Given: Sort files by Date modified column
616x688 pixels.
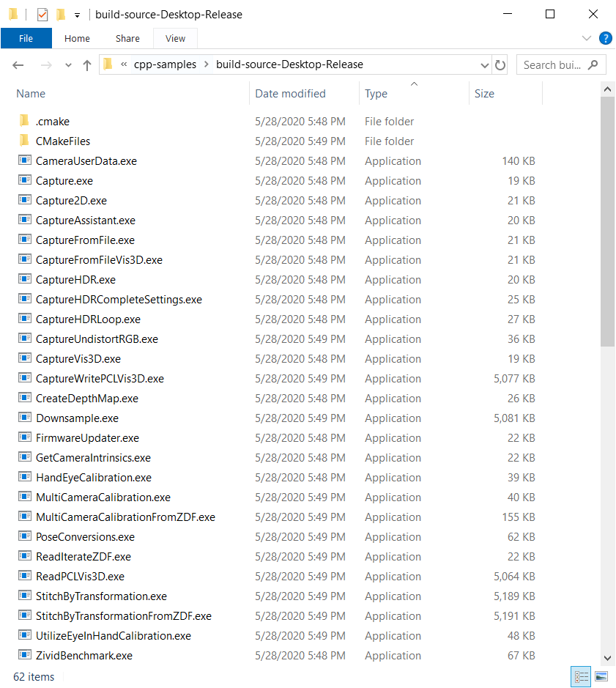Looking at the screenshot, I should [x=290, y=94].
